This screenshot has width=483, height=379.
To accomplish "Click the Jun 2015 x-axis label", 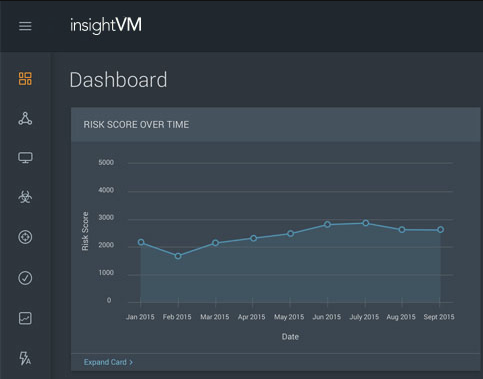I will 327,317.
